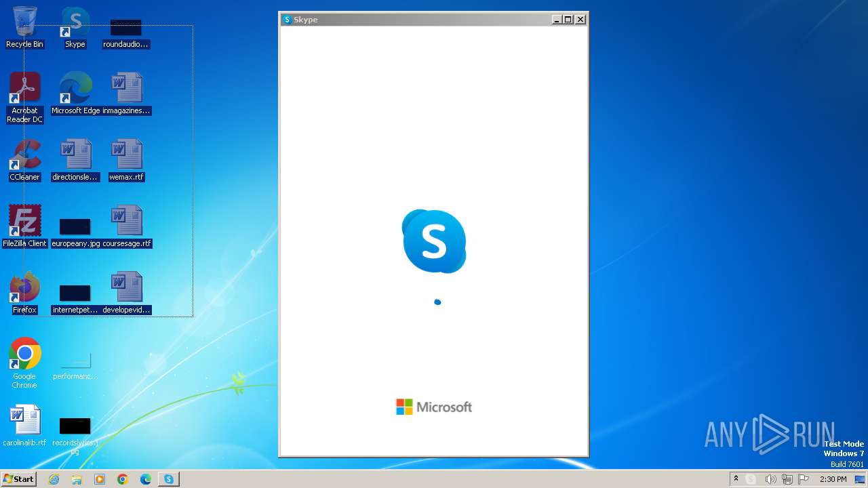This screenshot has width=868, height=488.
Task: Open the volume tray icon
Action: (x=770, y=479)
